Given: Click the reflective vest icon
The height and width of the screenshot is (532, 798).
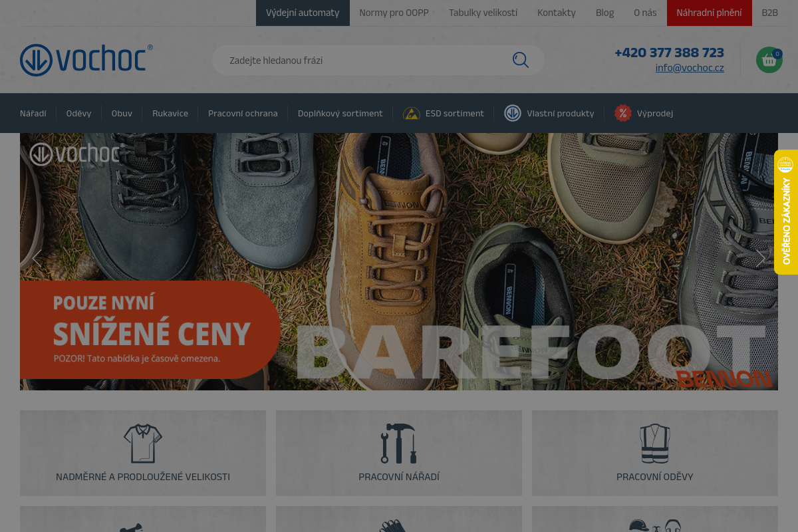Looking at the screenshot, I should click(x=655, y=444).
